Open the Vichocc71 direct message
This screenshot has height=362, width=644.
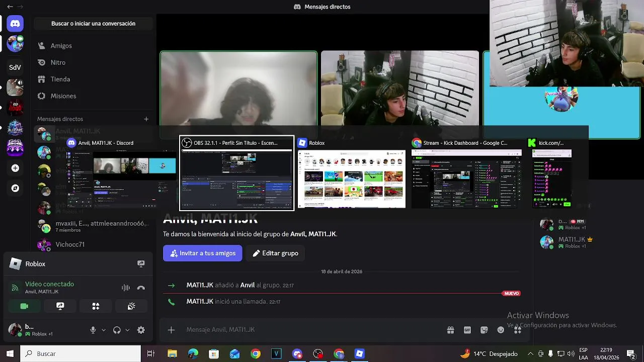[93, 245]
